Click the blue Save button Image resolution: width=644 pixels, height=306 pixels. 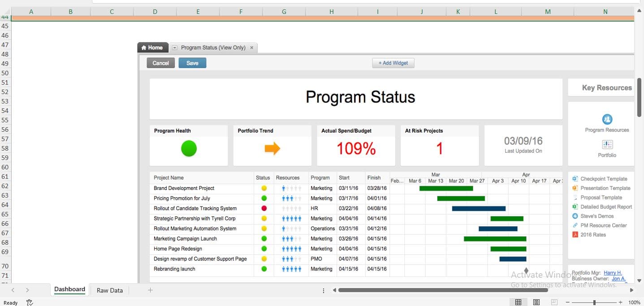192,63
